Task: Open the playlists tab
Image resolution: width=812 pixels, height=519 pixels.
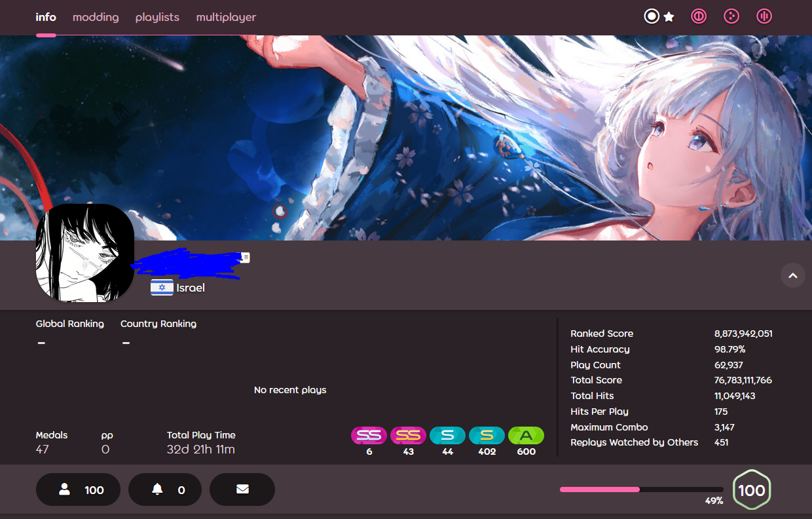Action: coord(157,17)
